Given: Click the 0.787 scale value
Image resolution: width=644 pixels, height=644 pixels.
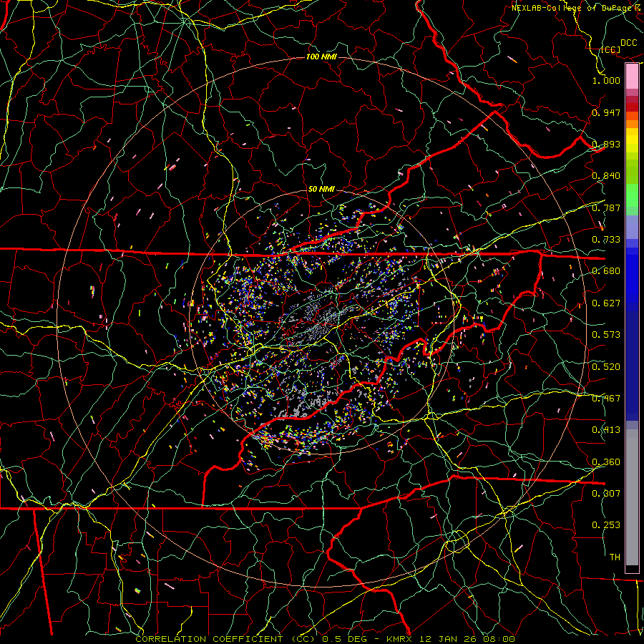Looking at the screenshot, I should coord(606,208).
